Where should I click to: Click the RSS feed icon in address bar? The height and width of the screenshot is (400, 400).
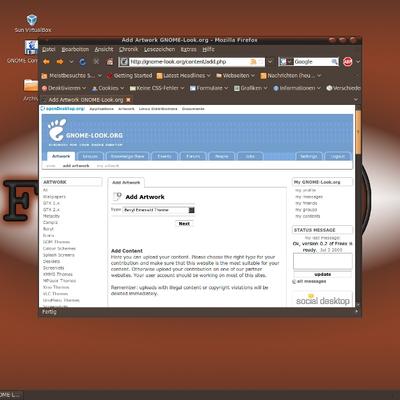[x=253, y=62]
